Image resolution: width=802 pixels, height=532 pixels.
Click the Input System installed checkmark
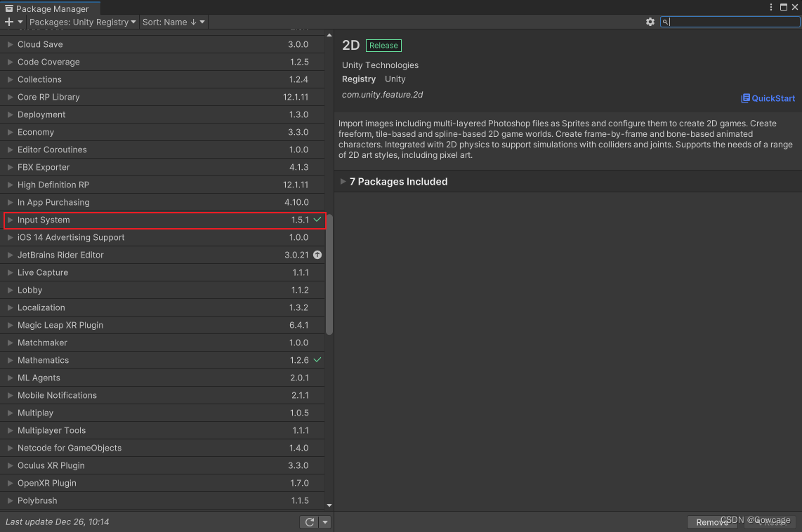click(317, 220)
